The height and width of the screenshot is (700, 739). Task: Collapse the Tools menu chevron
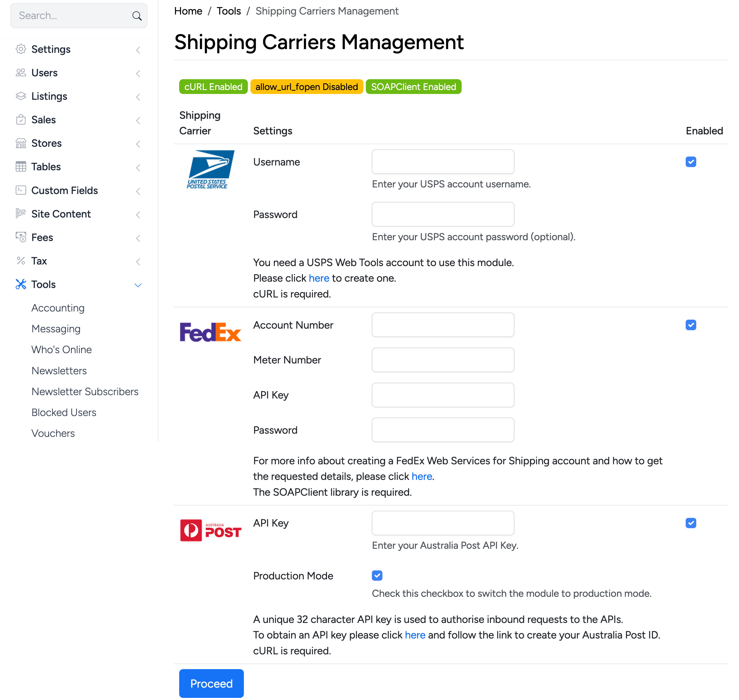(x=138, y=285)
